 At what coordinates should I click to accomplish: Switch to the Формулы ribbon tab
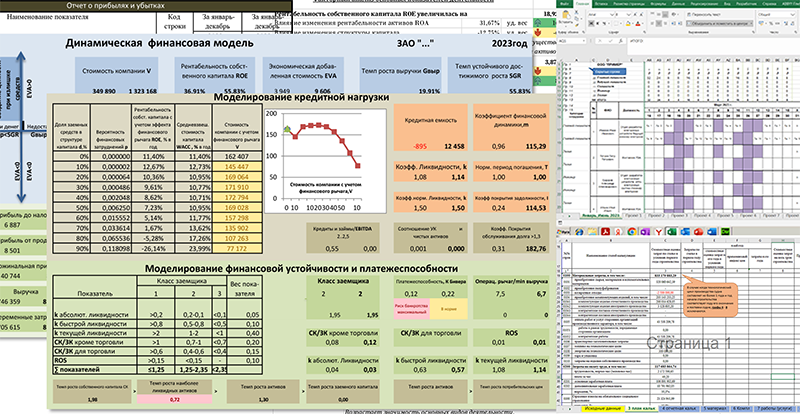click(x=658, y=4)
